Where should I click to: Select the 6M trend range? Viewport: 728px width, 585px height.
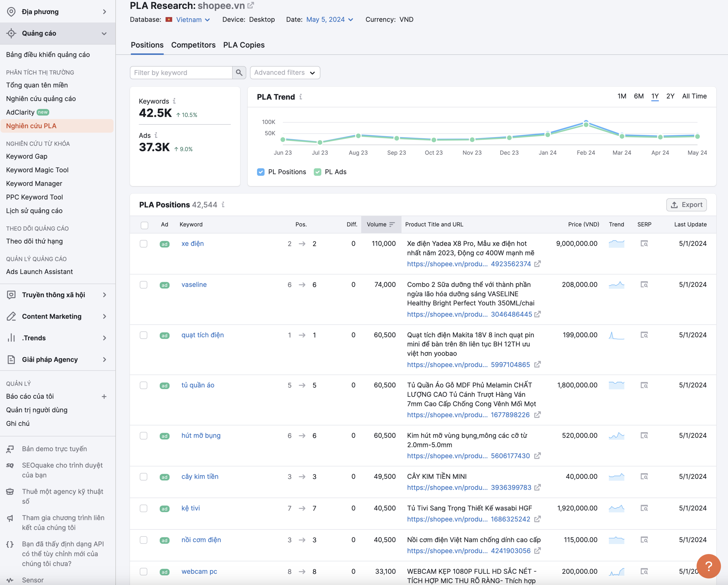[x=639, y=96]
